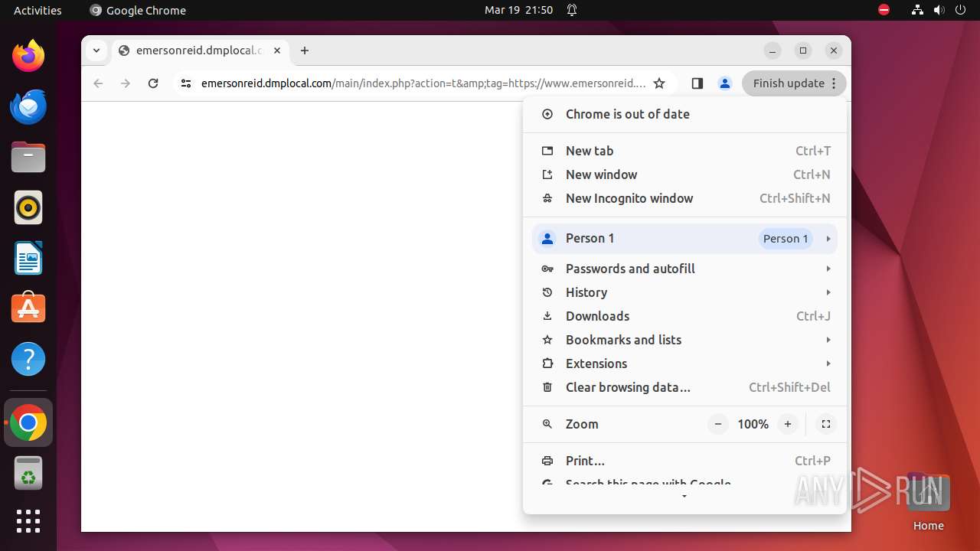Screen dimensions: 980x551
Task: Click the Mar 19 21:50 clock
Action: (518, 10)
